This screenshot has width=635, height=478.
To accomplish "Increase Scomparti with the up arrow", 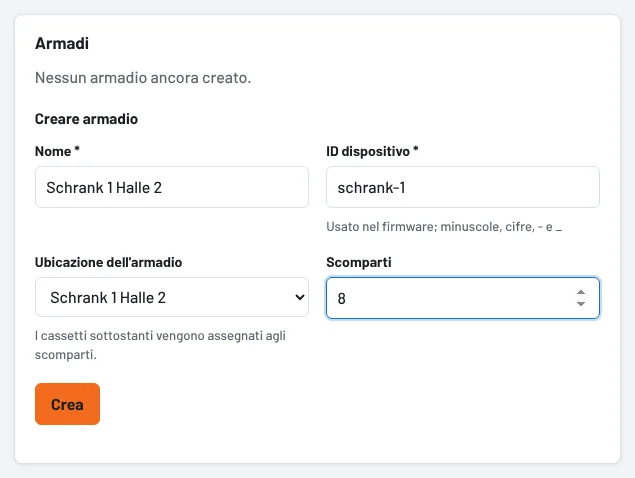I will [x=581, y=292].
